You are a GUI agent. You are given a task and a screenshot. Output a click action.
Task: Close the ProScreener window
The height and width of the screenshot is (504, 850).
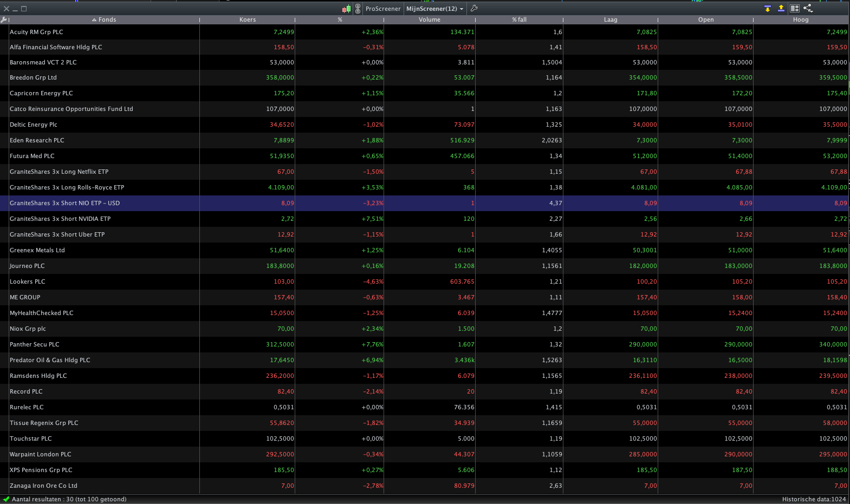point(7,9)
